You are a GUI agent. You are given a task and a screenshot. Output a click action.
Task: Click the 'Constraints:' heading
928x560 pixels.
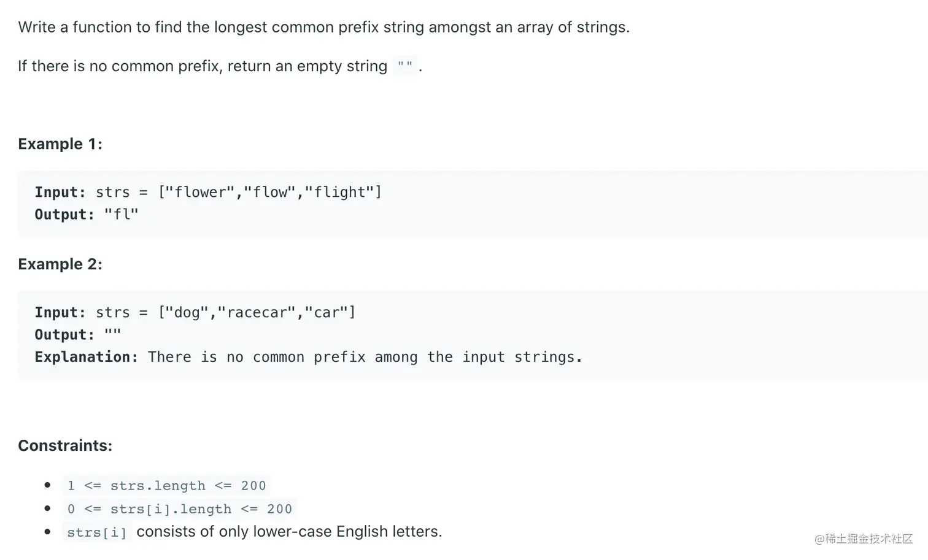point(65,446)
